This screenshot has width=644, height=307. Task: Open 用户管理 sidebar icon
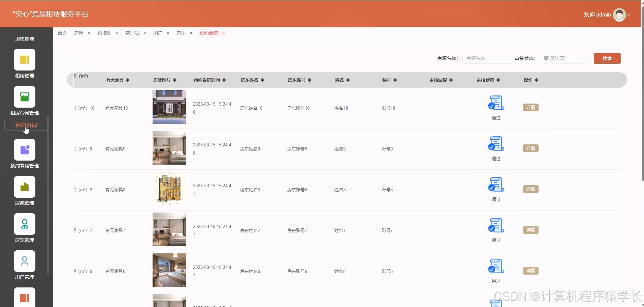pos(25,261)
